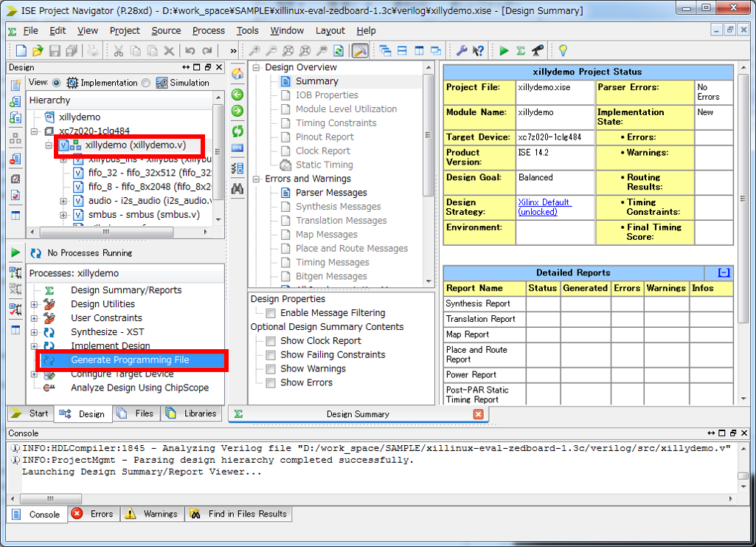756x547 pixels.
Task: Tick the Show Failing Constraints checkbox
Action: click(271, 355)
